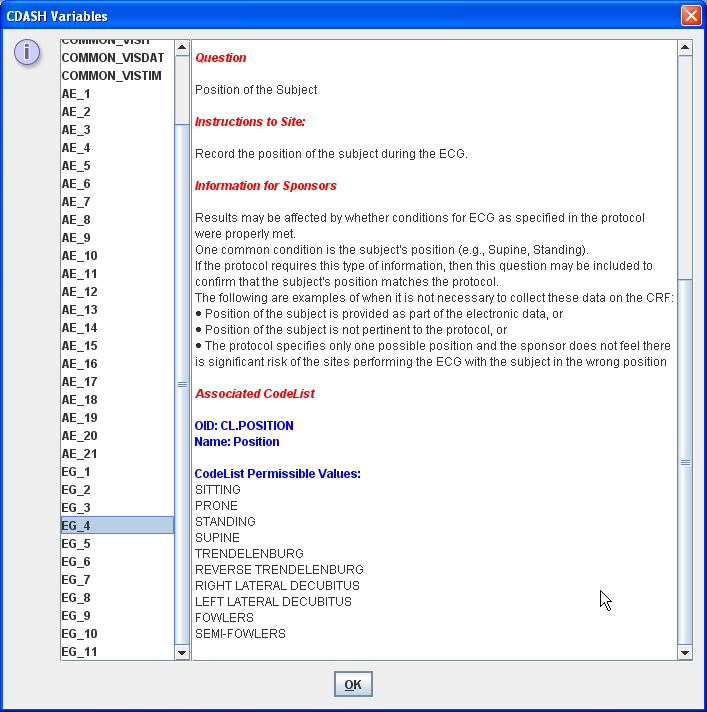Choose the EG_11 variable
Image resolution: width=707 pixels, height=712 pixels.
[79, 652]
